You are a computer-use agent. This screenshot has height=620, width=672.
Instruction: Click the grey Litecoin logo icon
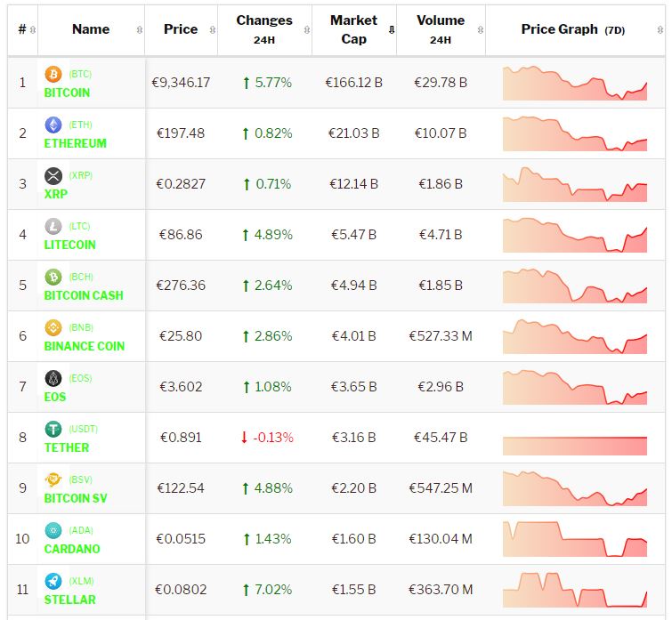(53, 226)
